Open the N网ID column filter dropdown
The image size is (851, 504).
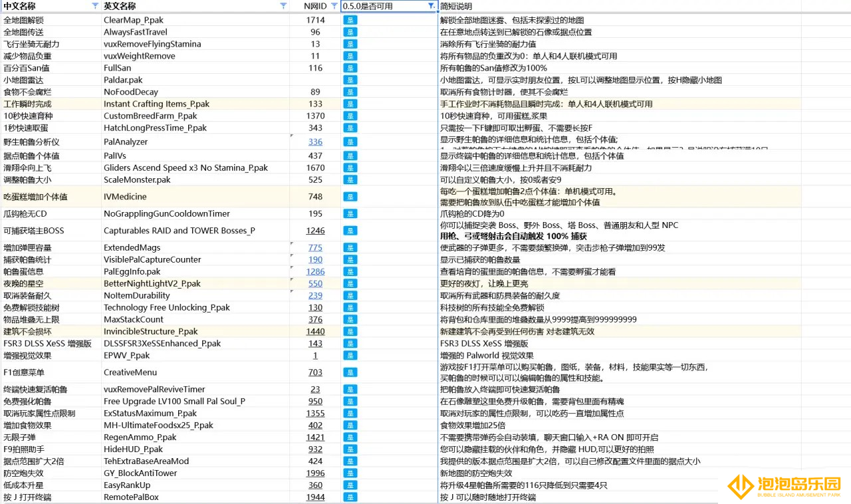pyautogui.click(x=334, y=6)
